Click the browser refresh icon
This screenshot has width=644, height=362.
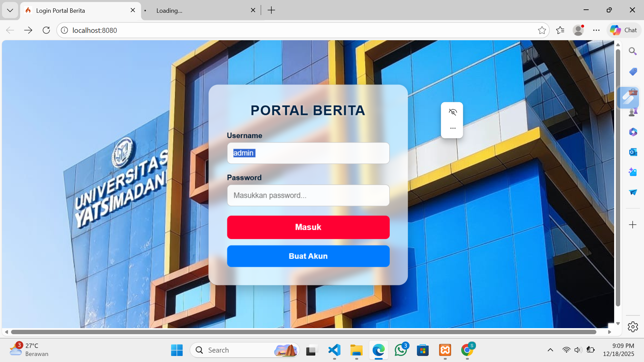tap(46, 30)
